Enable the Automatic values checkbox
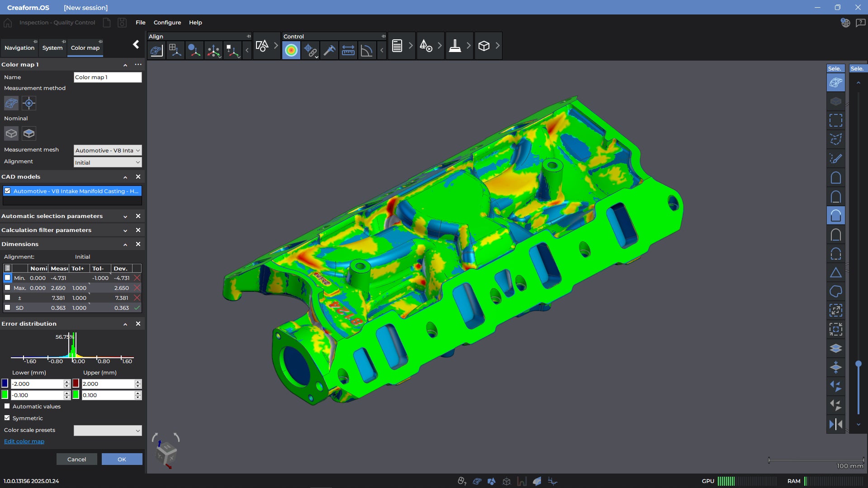868x488 pixels. point(7,406)
